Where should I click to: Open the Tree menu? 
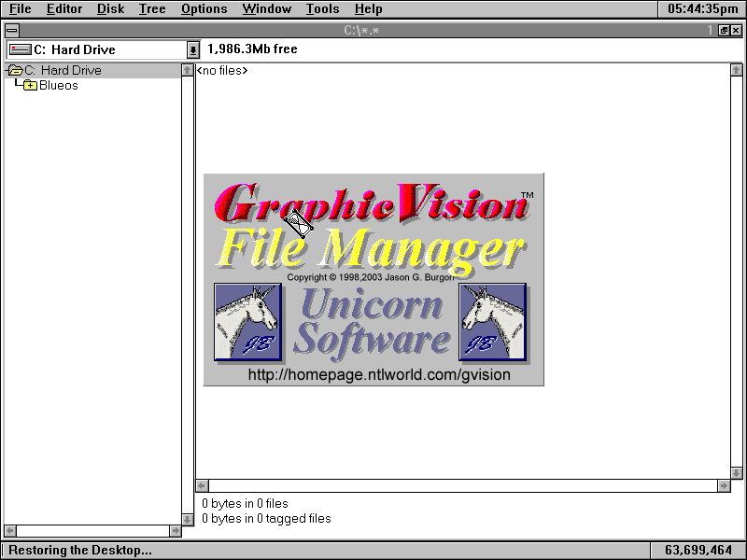(x=152, y=9)
